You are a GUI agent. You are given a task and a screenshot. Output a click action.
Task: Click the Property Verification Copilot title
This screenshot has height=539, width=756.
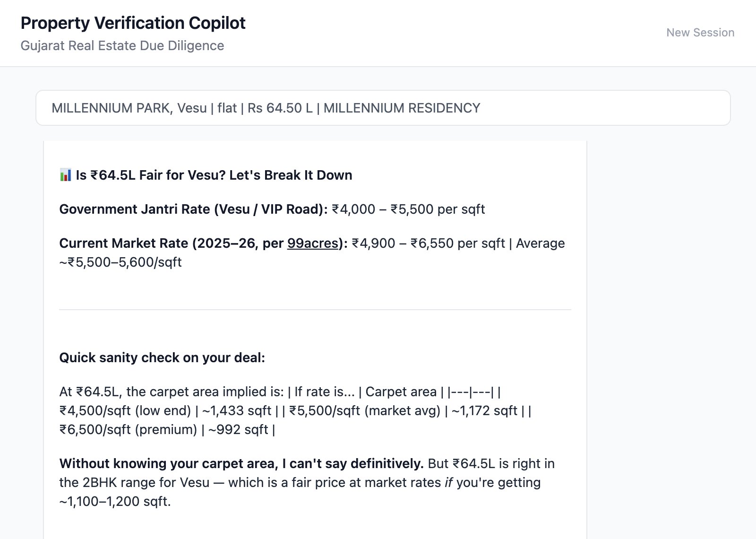coord(133,23)
